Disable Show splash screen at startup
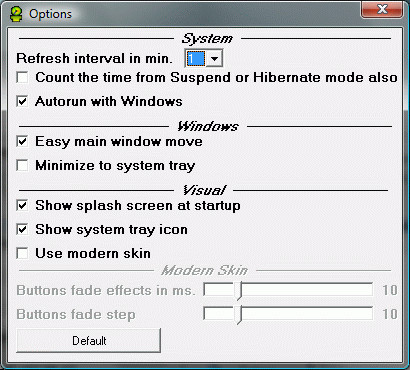The width and height of the screenshot is (410, 370). point(22,205)
